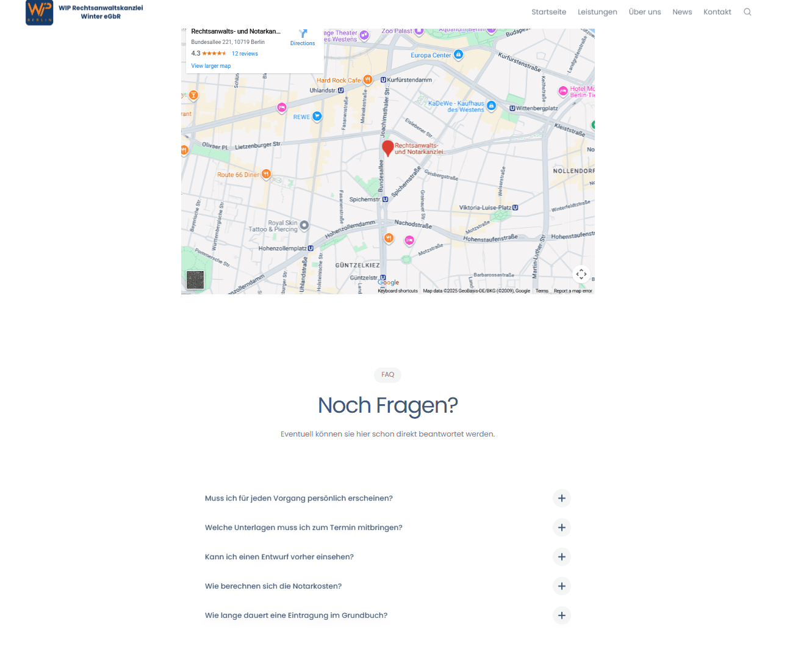
Task: Click the 'Noch Fragen?' heading
Action: click(387, 405)
